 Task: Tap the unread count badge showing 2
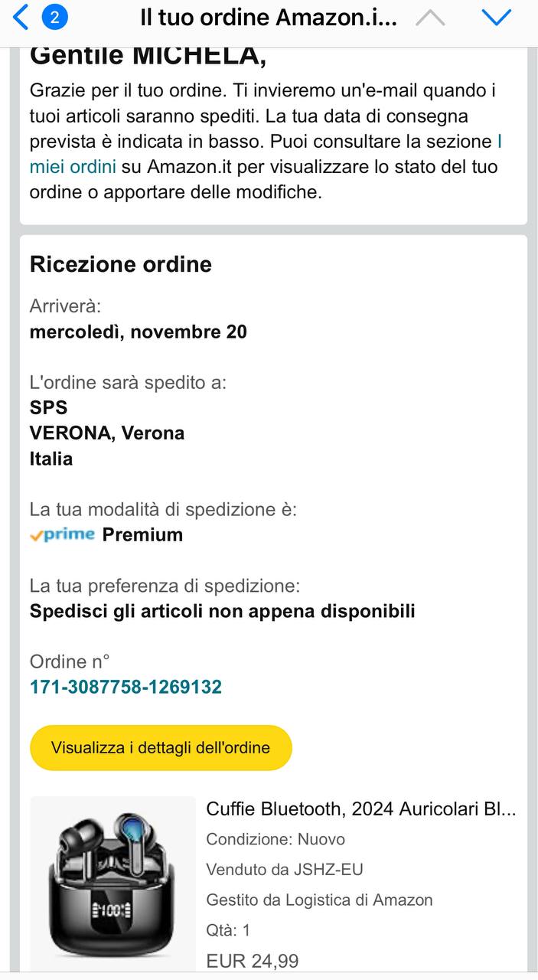(54, 17)
